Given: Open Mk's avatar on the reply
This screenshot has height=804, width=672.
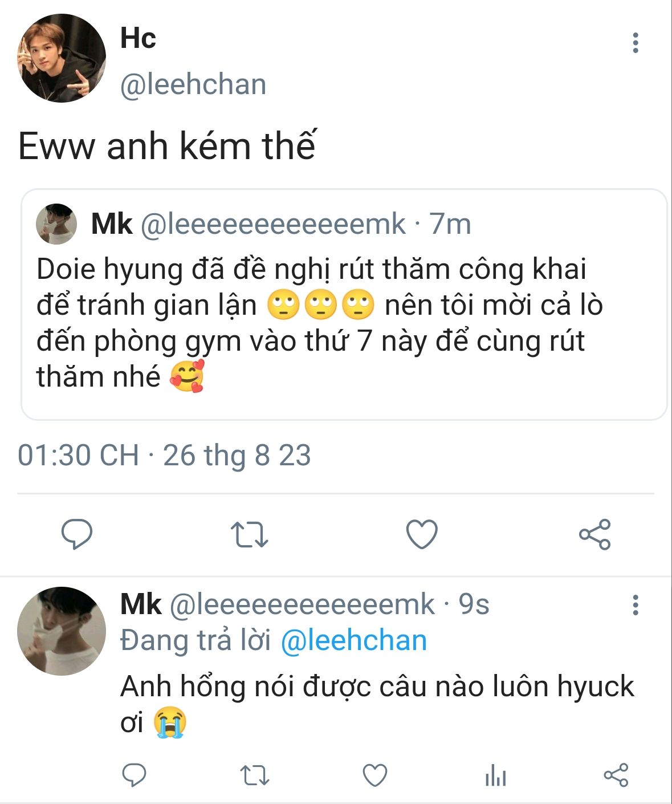Looking at the screenshot, I should pyautogui.click(x=62, y=631).
